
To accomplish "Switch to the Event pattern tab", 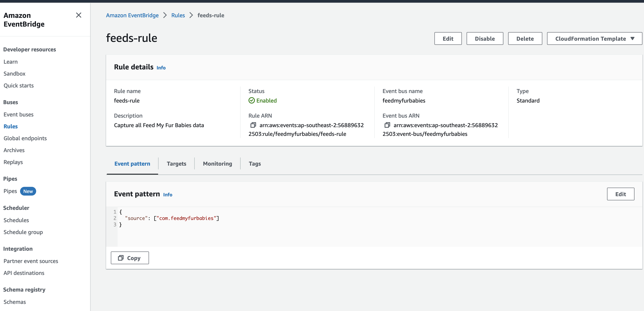I will (x=132, y=164).
